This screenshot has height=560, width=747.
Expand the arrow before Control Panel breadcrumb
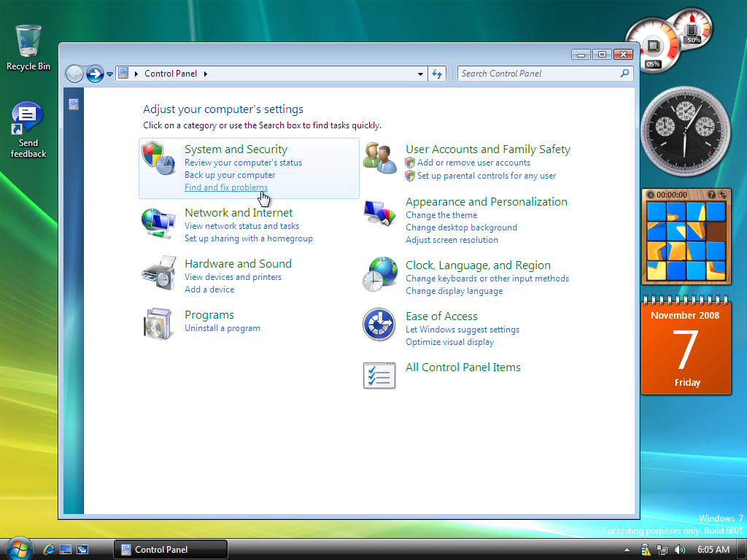click(x=136, y=74)
